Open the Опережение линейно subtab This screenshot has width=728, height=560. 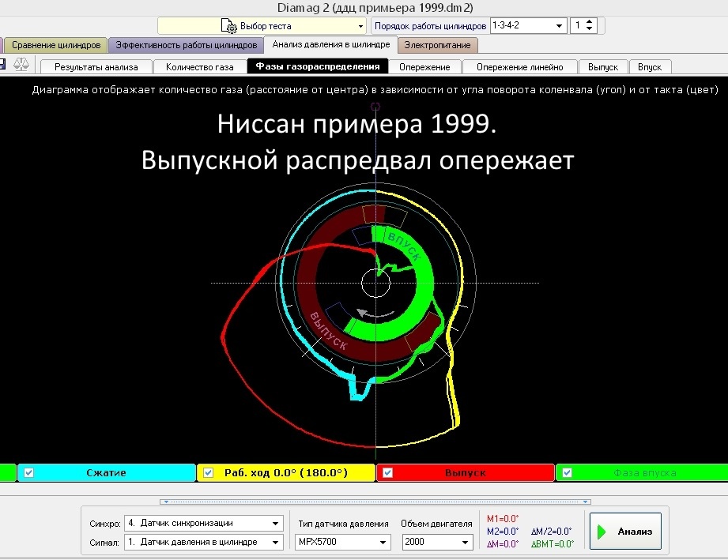tap(519, 67)
